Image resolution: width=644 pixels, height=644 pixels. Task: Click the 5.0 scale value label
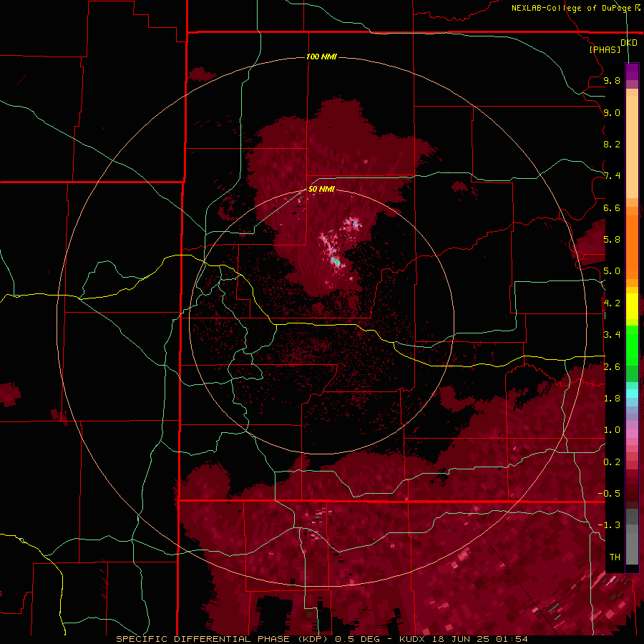[x=612, y=271]
